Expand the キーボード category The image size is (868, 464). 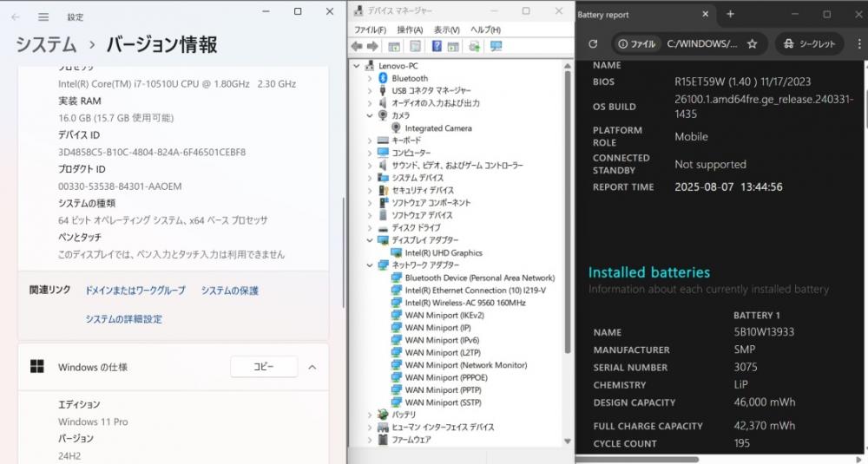click(370, 141)
